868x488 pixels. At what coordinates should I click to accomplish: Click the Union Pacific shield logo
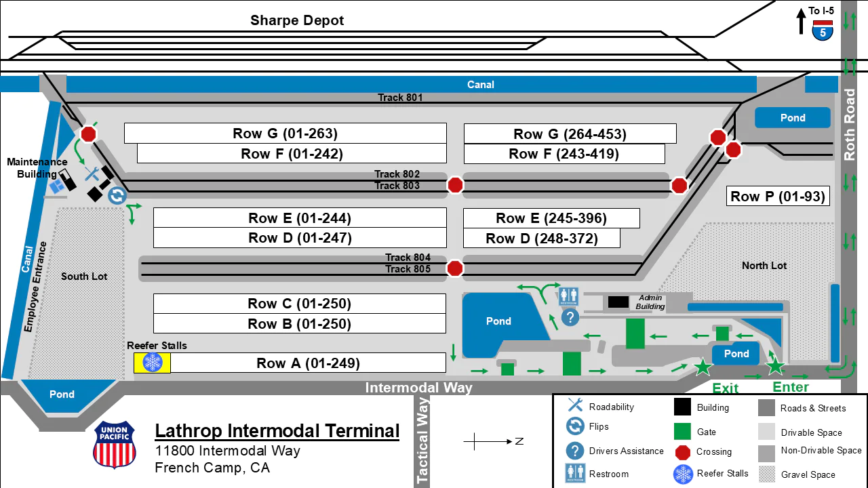(x=115, y=445)
